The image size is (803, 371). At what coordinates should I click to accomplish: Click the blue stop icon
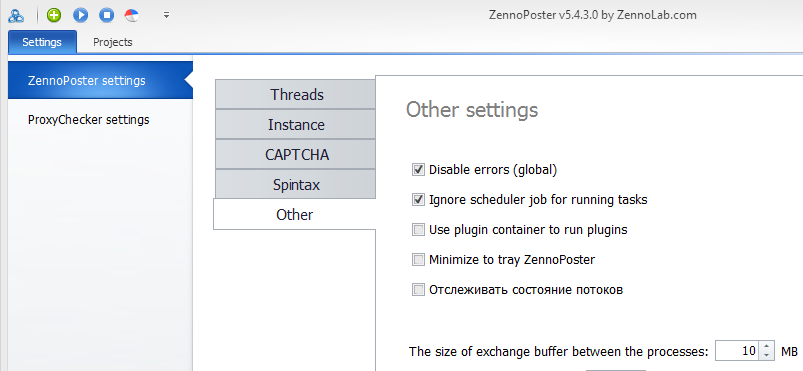tap(107, 15)
